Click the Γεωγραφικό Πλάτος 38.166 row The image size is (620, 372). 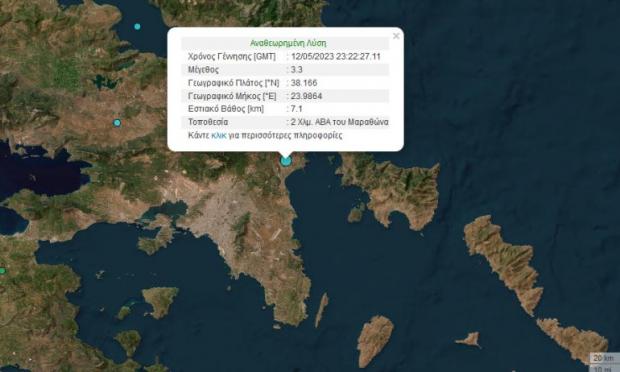[285, 83]
